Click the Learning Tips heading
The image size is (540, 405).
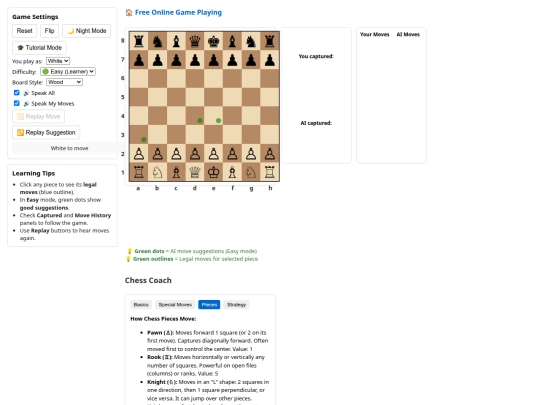click(33, 173)
